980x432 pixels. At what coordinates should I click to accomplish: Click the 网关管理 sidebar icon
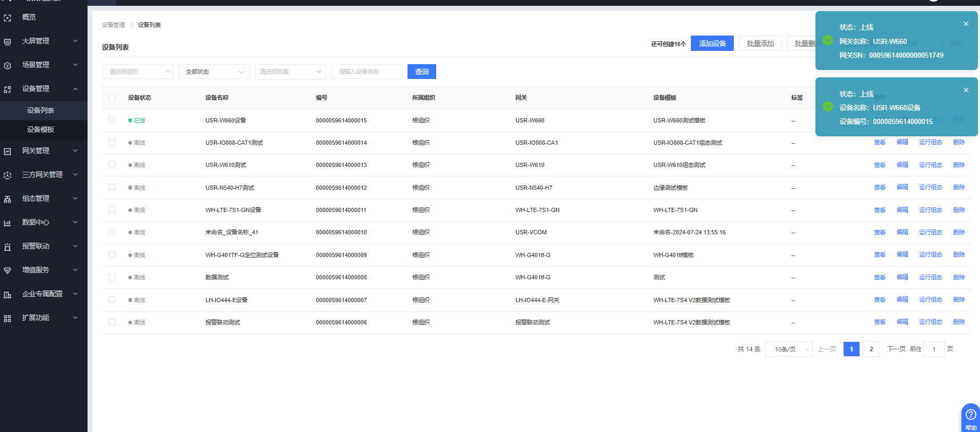pos(7,151)
